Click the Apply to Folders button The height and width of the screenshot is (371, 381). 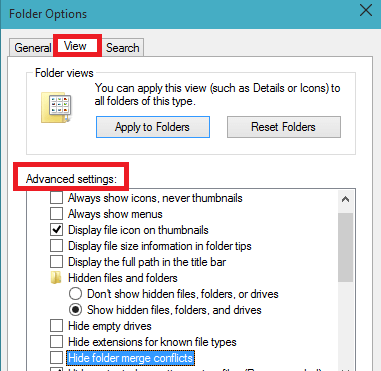pyautogui.click(x=153, y=127)
